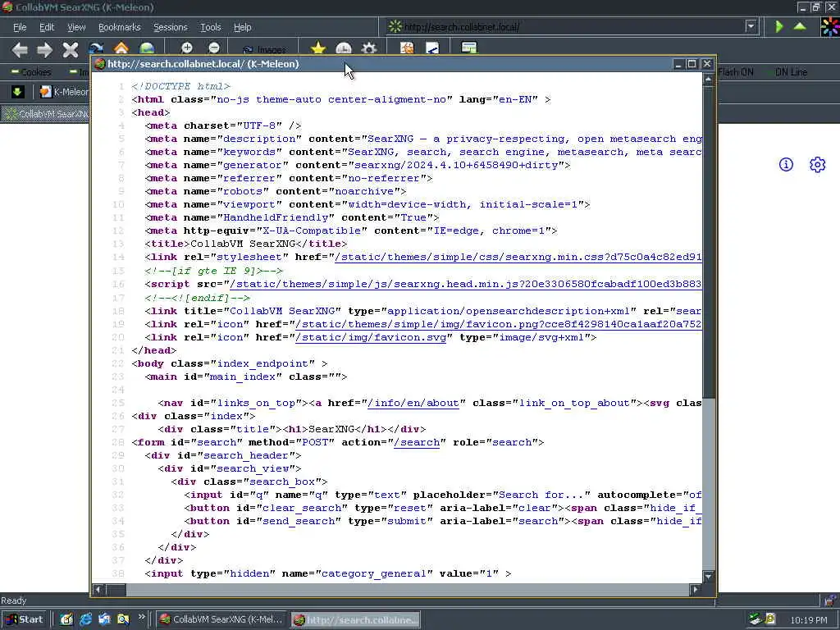Open preferences with the gear toolbar icon
The width and height of the screenshot is (840, 630).
tap(368, 48)
